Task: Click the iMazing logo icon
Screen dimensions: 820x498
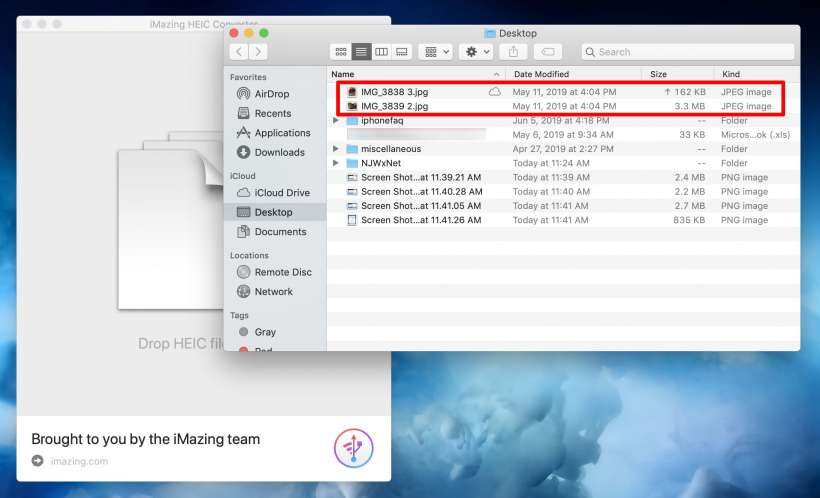Action: (354, 448)
